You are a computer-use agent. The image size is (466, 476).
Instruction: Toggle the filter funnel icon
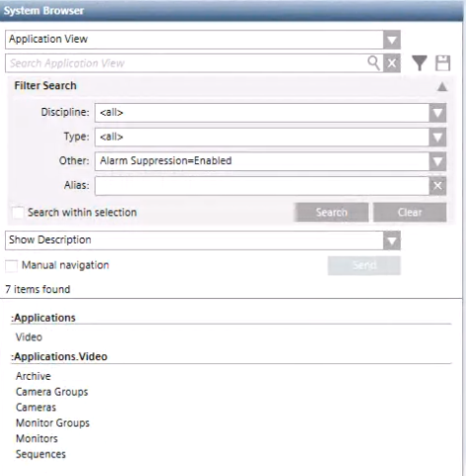pyautogui.click(x=419, y=62)
